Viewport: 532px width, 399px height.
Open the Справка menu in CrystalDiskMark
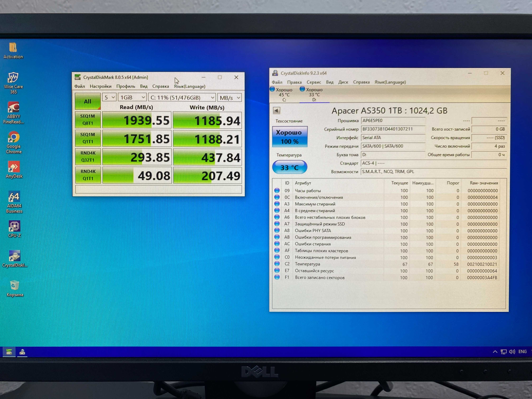click(x=161, y=86)
